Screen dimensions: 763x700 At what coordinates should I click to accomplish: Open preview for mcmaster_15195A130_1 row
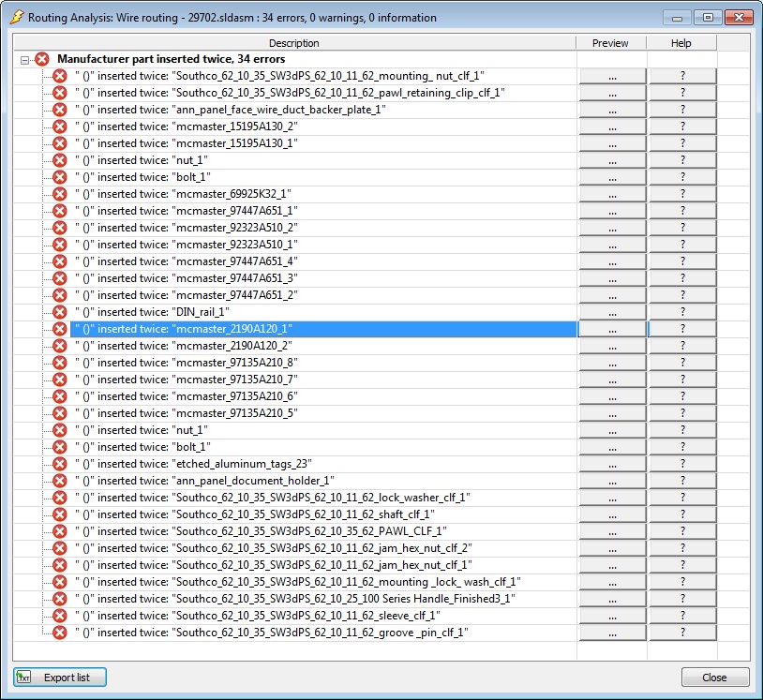coord(613,143)
